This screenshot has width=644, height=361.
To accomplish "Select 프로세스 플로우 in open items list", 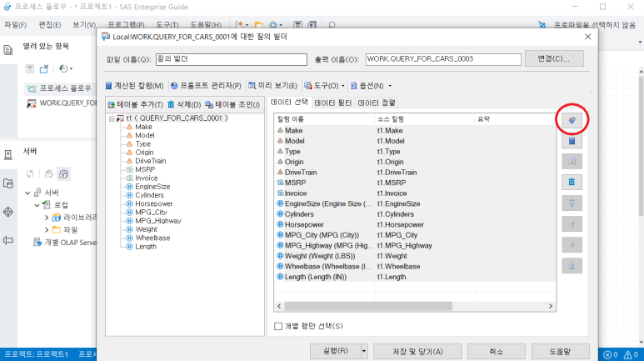I will pos(59,88).
